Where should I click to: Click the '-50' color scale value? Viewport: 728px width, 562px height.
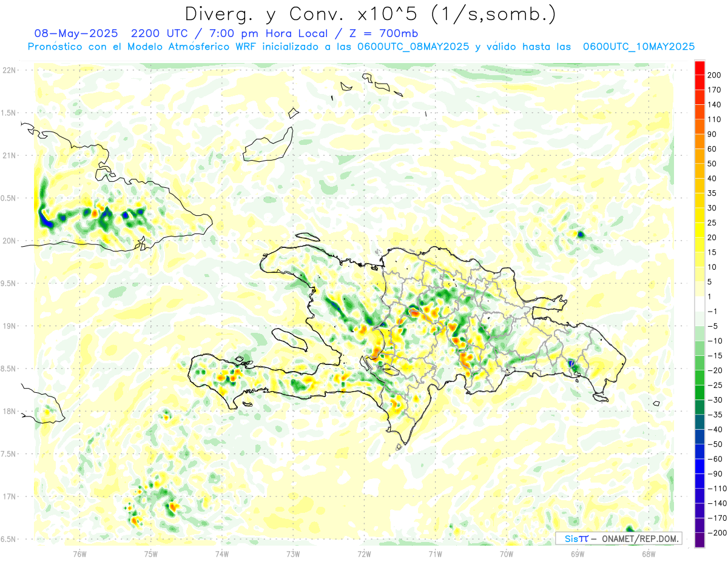[714, 444]
